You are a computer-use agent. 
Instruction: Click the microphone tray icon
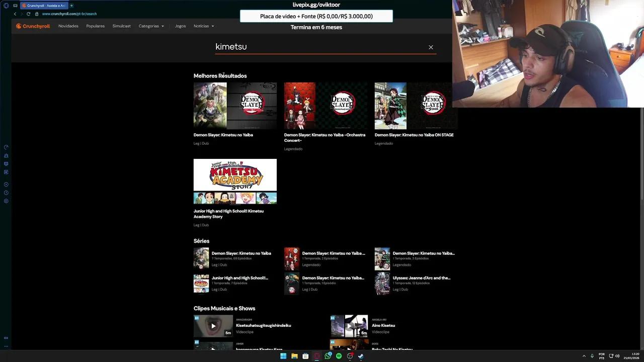pos(592,356)
